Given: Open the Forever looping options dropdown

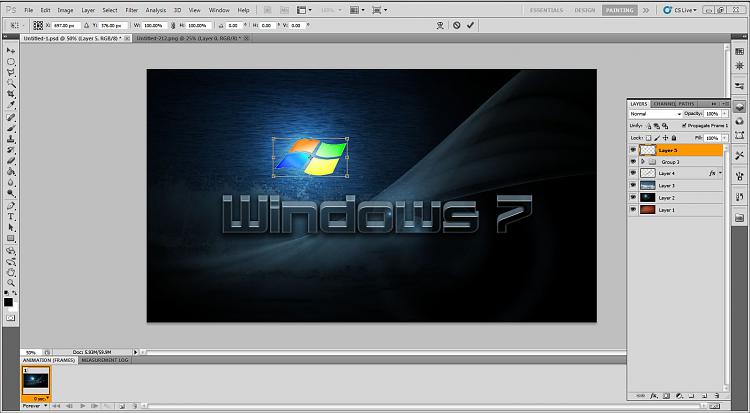Looking at the screenshot, I should (x=35, y=406).
